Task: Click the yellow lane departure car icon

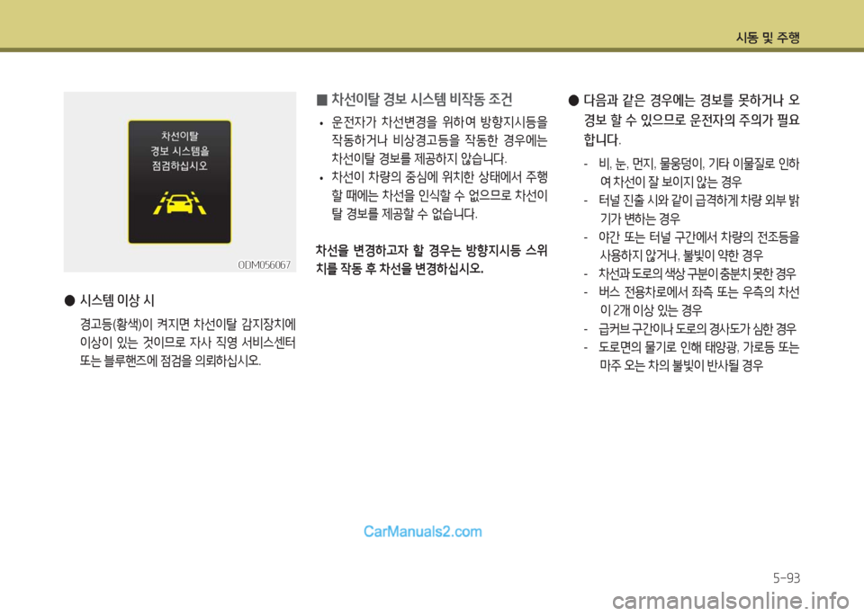Action: 180,202
